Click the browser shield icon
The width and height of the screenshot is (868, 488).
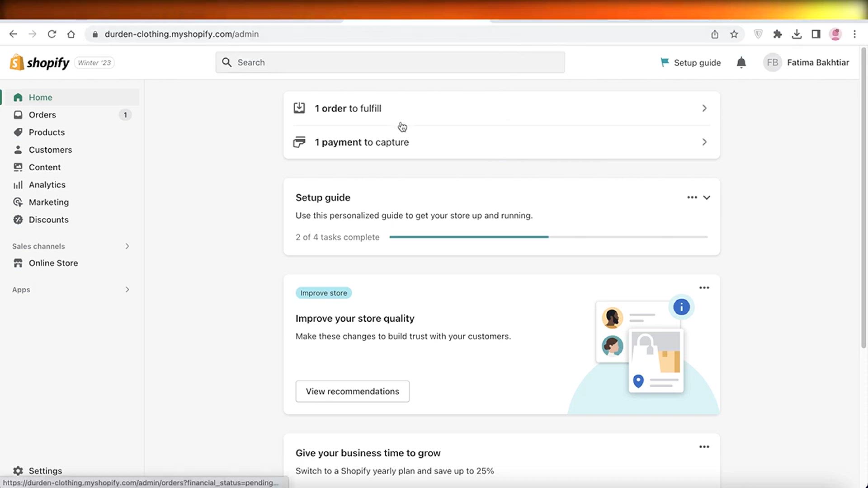click(x=759, y=34)
